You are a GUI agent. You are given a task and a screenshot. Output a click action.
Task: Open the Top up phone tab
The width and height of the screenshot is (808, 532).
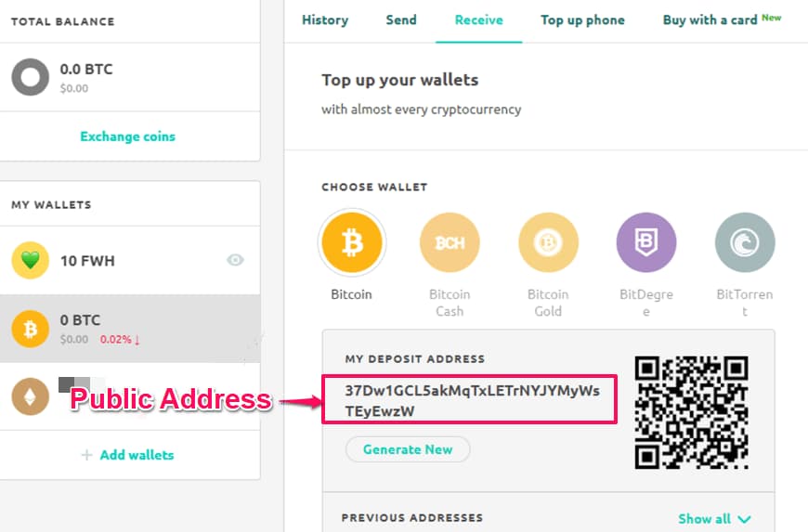582,19
